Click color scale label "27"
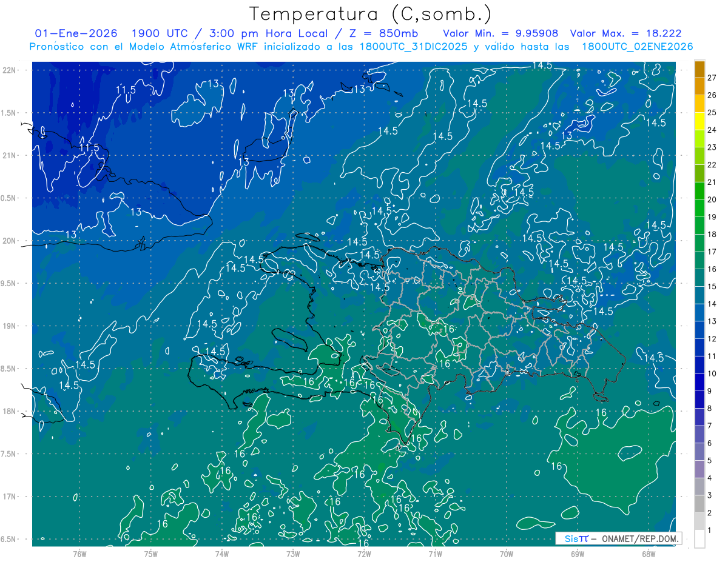The height and width of the screenshot is (562, 728). tap(712, 77)
